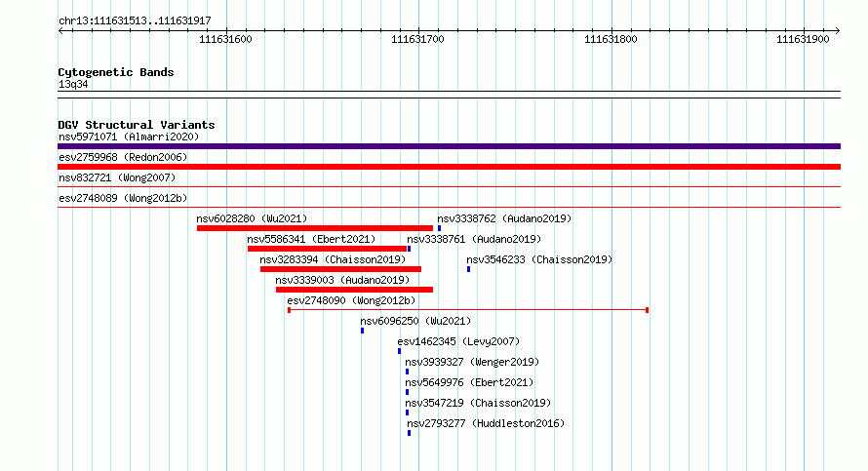This screenshot has height=471, width=868.
Task: Select the blue marker under nsv6096250 label
Action: click(x=362, y=331)
